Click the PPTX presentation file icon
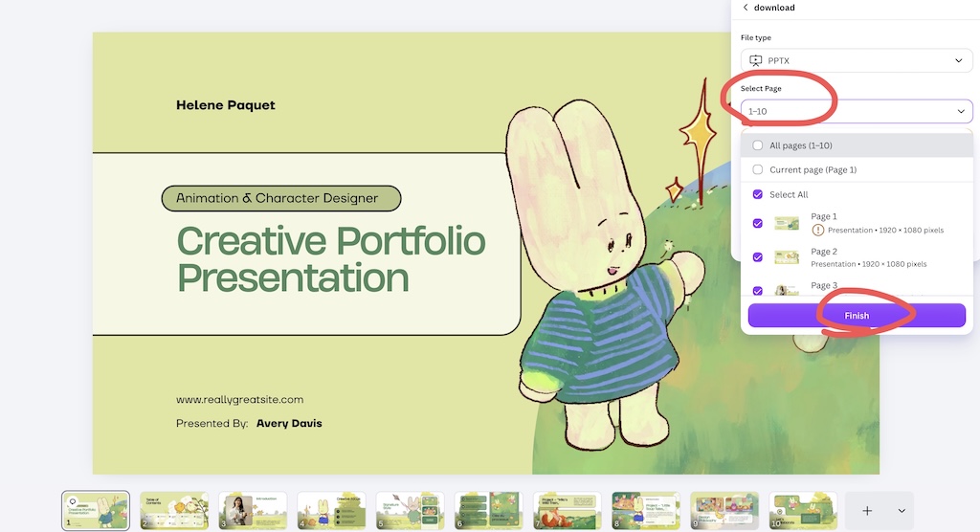This screenshot has width=980, height=532. tap(756, 60)
